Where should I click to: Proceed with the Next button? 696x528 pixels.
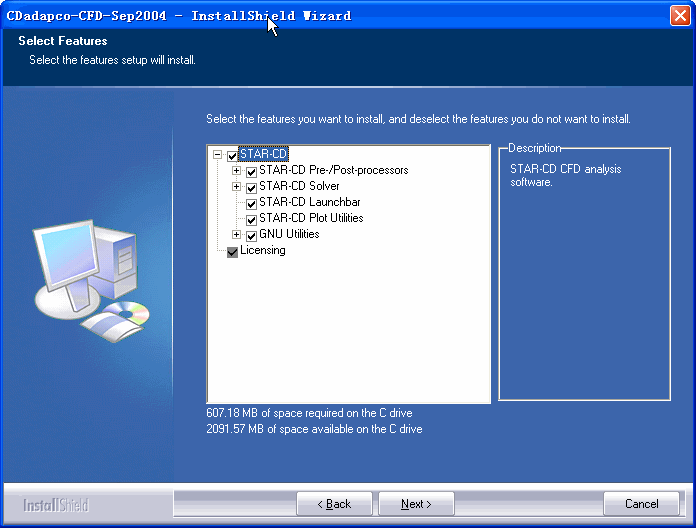(416, 504)
